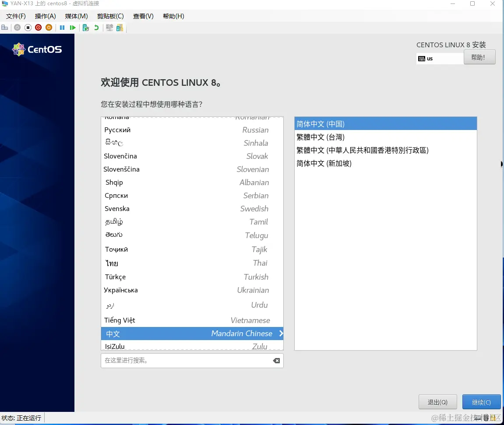Select Shqip Albanian language

point(192,183)
